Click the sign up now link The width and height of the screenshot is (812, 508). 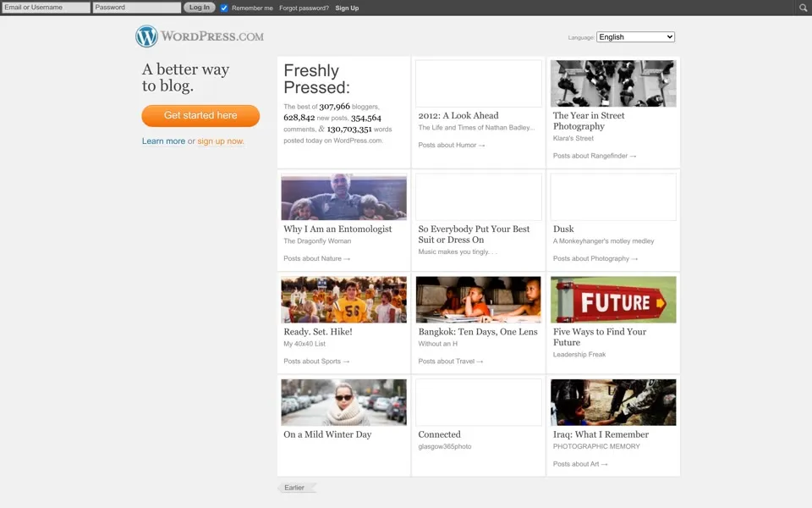coord(221,141)
